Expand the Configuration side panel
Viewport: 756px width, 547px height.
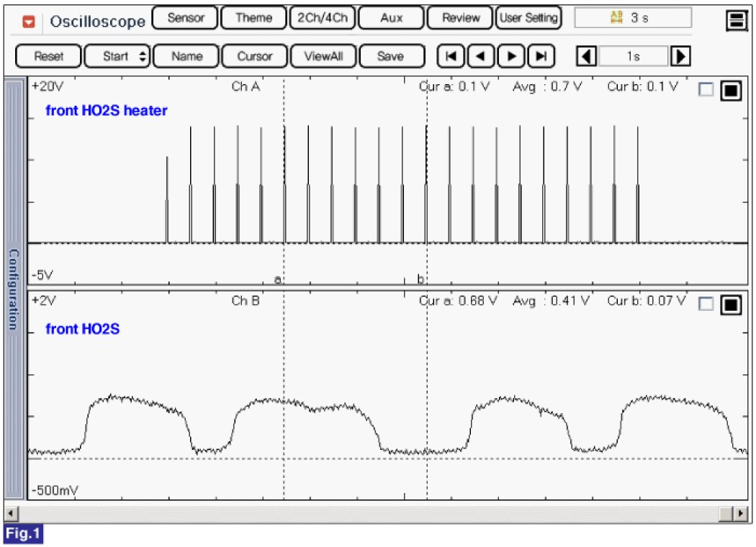[x=14, y=289]
